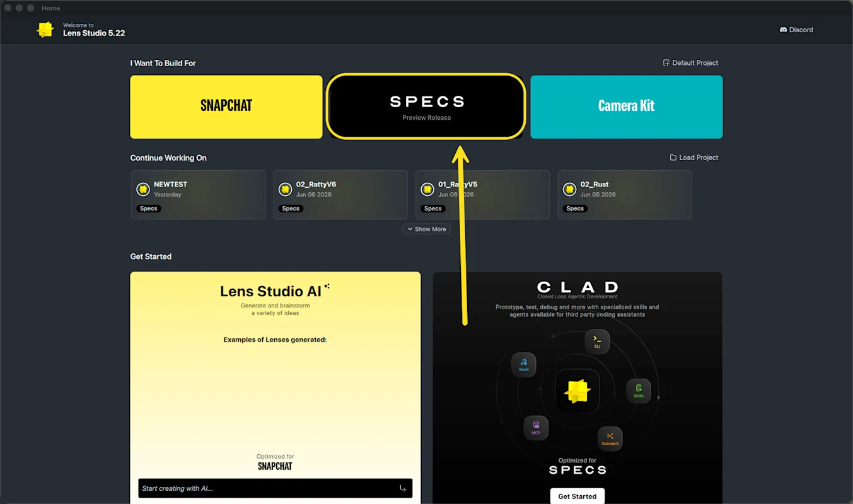The height and width of the screenshot is (504, 853).
Task: Click the Discord text link
Action: [x=801, y=30]
